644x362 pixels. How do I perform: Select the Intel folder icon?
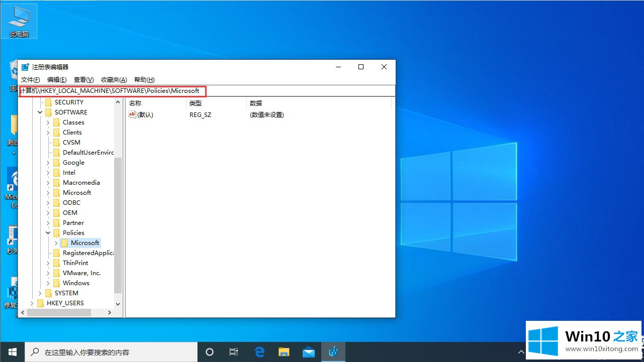(x=56, y=172)
